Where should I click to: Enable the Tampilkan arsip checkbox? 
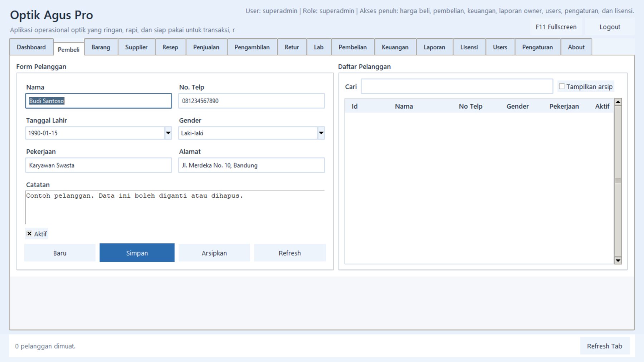pyautogui.click(x=562, y=86)
